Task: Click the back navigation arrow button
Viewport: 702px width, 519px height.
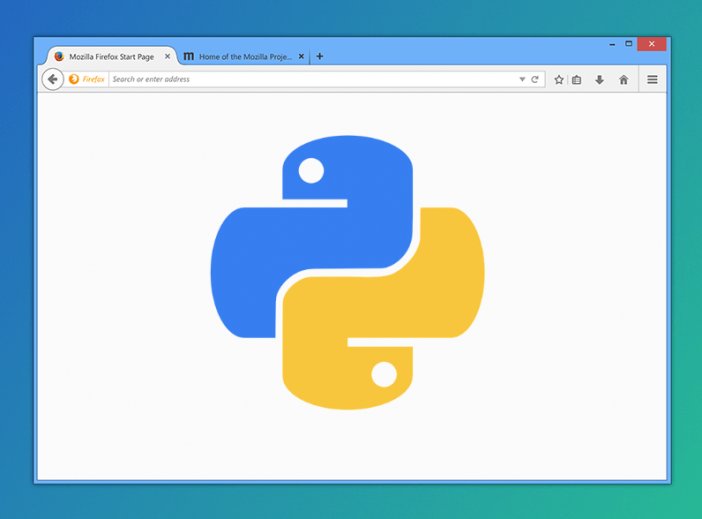Action: point(53,79)
